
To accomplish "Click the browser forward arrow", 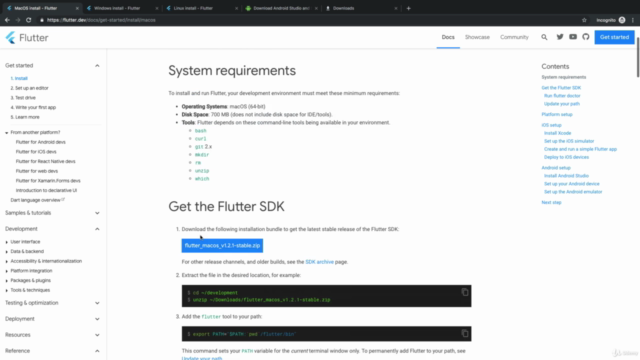I will point(18,20).
